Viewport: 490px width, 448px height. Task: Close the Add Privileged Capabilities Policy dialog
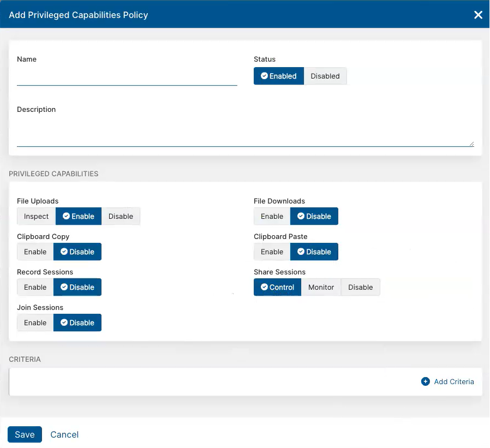pyautogui.click(x=479, y=15)
